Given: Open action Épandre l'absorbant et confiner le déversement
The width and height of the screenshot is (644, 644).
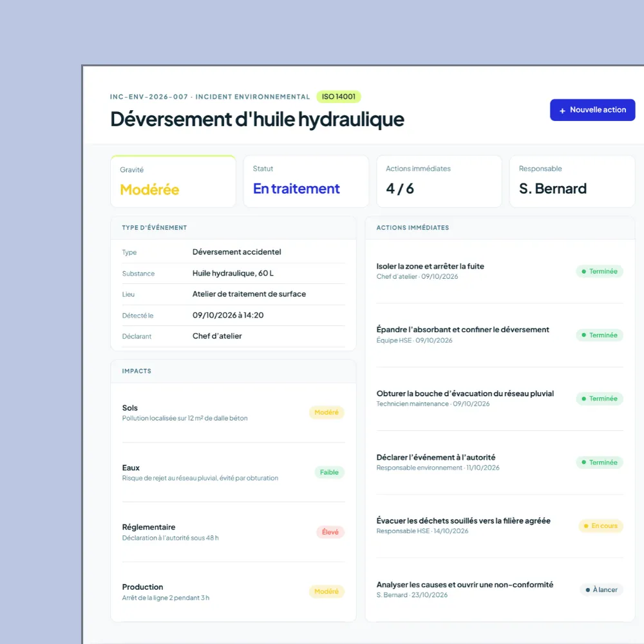Looking at the screenshot, I should 500,335.
